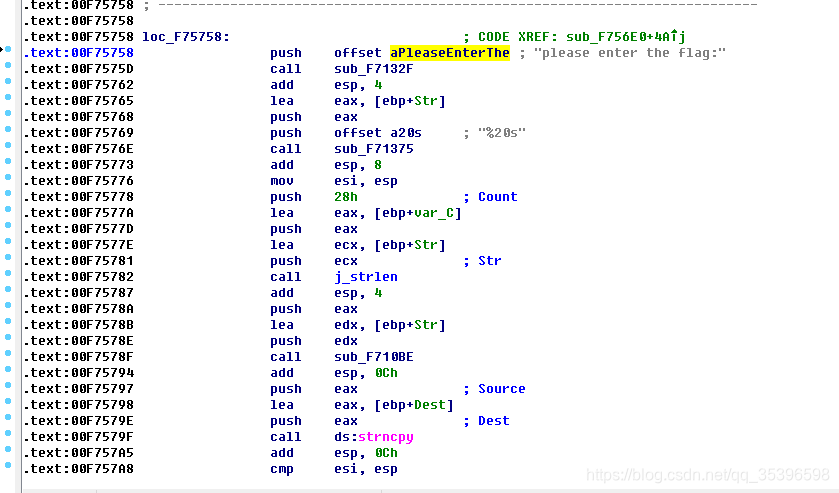
Task: Click lea edx, [ebp+Str] operand
Action: click(x=390, y=325)
